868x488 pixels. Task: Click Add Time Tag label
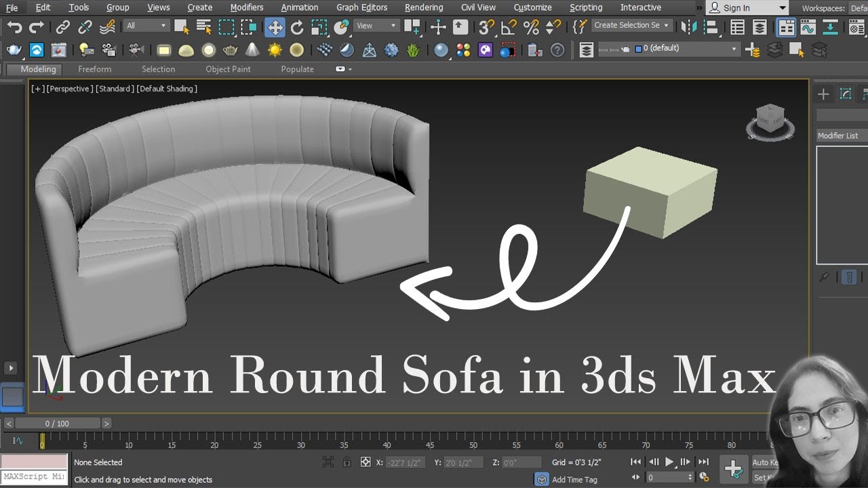click(x=574, y=479)
